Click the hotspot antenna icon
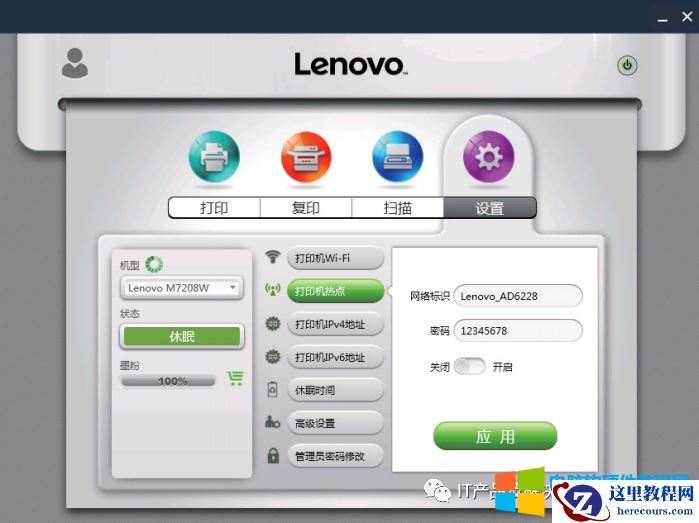The height and width of the screenshot is (523, 699). tap(273, 290)
